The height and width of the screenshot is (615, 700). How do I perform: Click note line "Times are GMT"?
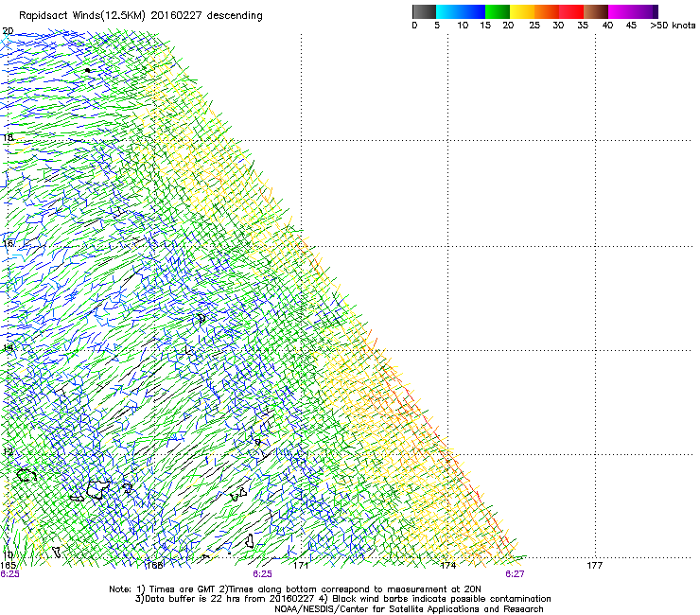point(182,589)
